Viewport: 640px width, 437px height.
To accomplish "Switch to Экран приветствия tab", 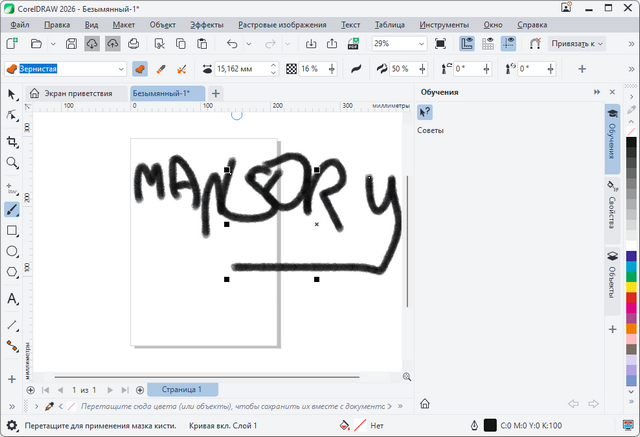I will [x=76, y=93].
